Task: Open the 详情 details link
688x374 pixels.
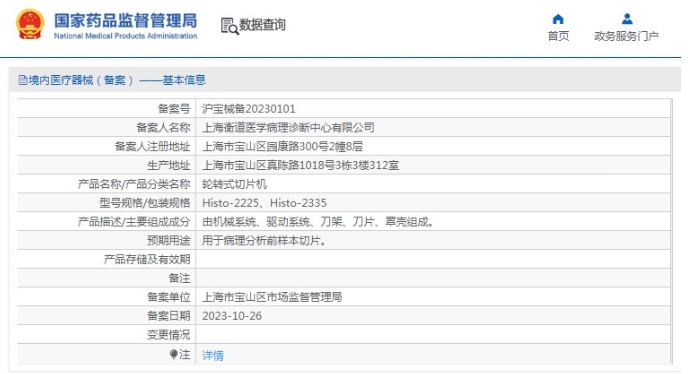Action: 213,355
